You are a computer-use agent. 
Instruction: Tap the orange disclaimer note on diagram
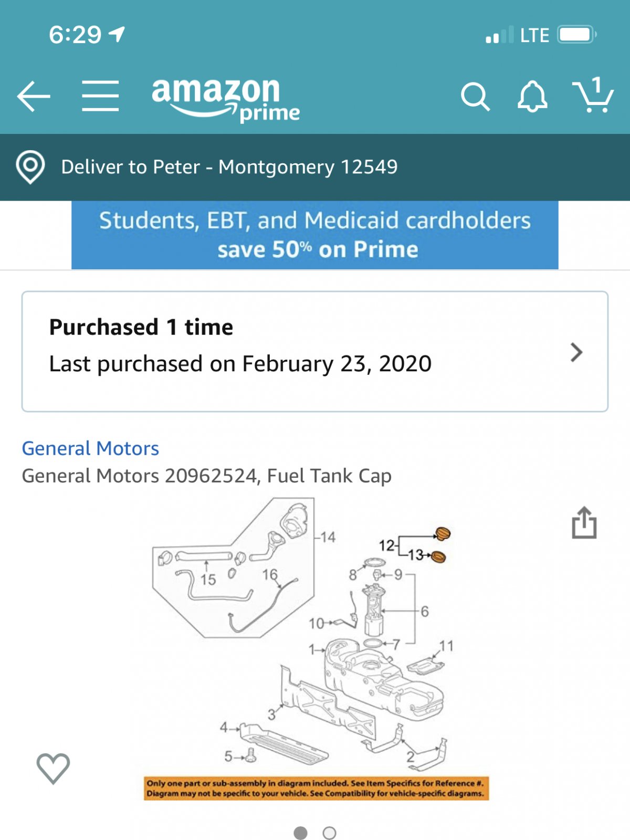[x=317, y=789]
